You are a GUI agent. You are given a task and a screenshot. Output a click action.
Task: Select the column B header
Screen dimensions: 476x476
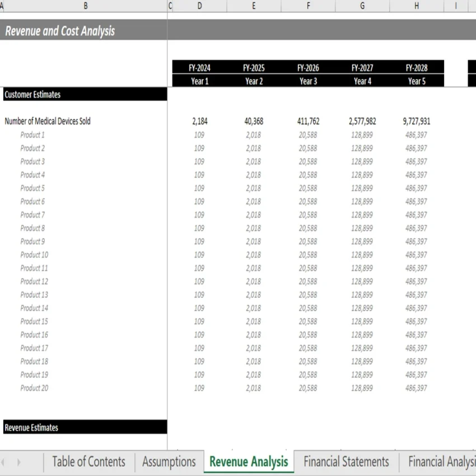click(x=85, y=6)
